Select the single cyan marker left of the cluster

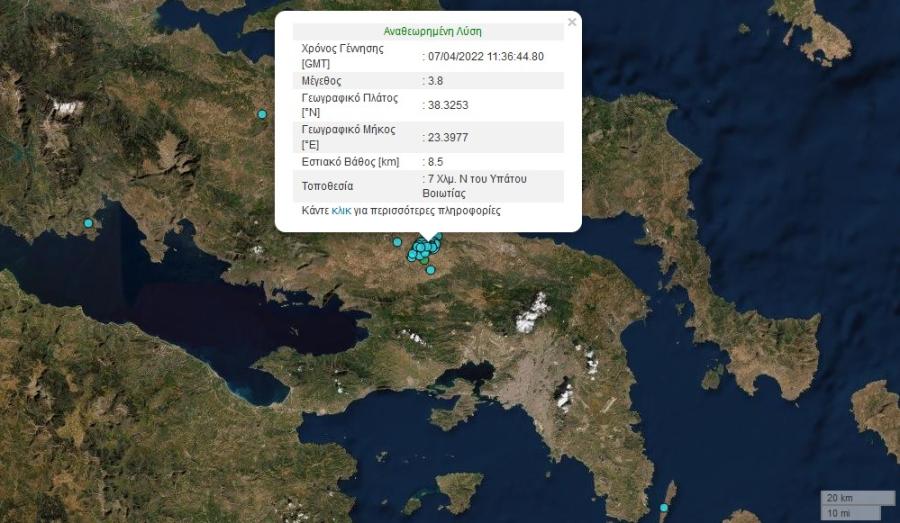[397, 242]
